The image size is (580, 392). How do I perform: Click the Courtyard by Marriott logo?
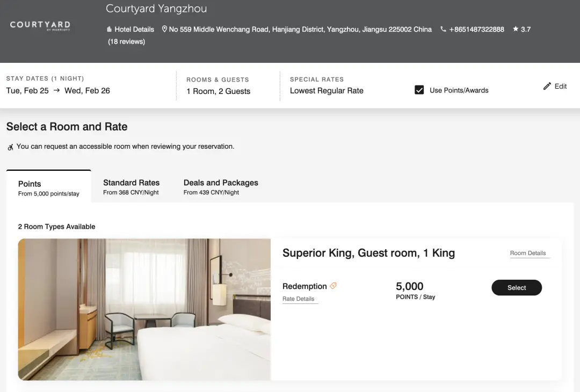(40, 25)
